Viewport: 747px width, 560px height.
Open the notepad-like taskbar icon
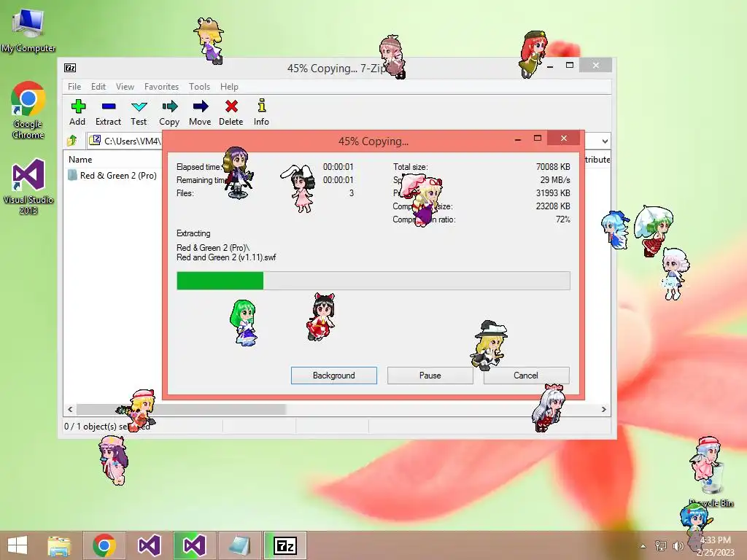(x=239, y=545)
